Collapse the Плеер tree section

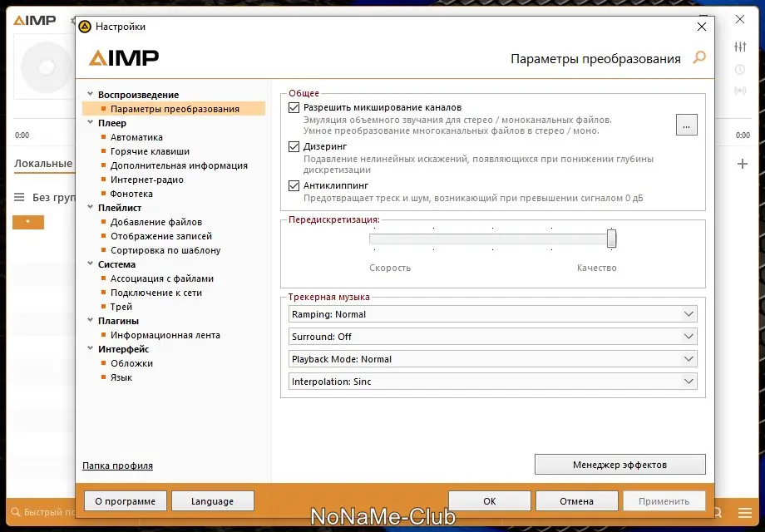click(90, 122)
